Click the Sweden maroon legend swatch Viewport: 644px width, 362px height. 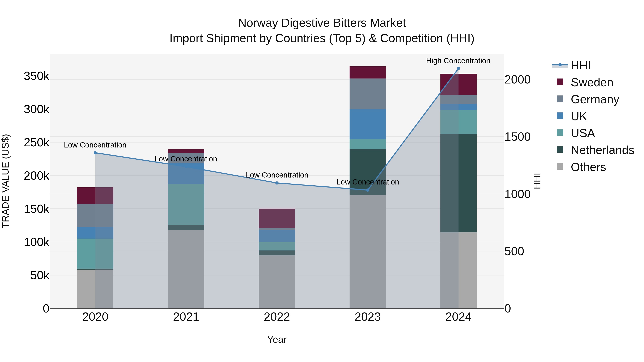pyautogui.click(x=560, y=82)
